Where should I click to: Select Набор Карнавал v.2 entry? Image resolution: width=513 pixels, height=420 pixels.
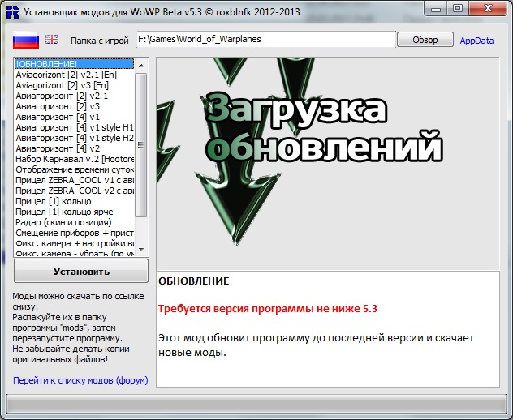(x=74, y=159)
